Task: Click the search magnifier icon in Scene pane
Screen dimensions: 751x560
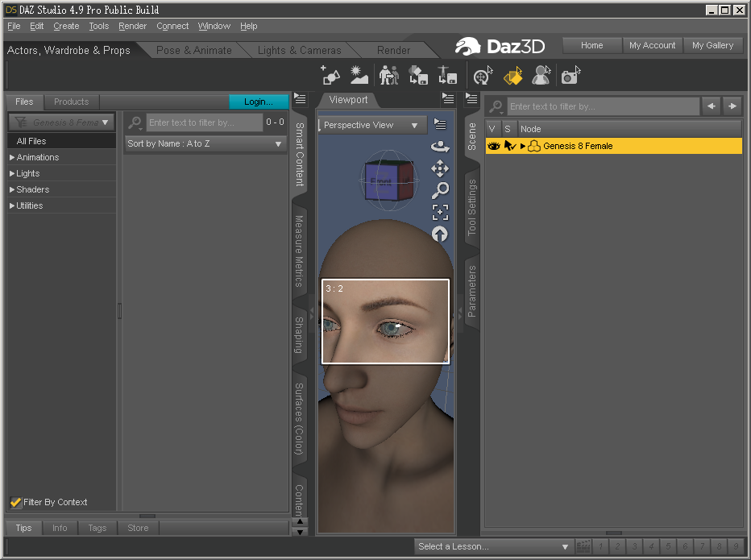Action: [x=496, y=106]
